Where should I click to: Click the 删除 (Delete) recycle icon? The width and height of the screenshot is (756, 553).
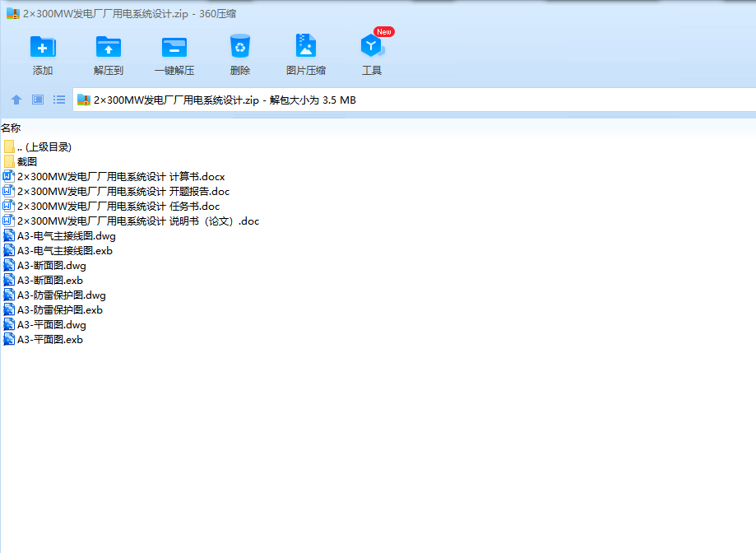(x=239, y=46)
